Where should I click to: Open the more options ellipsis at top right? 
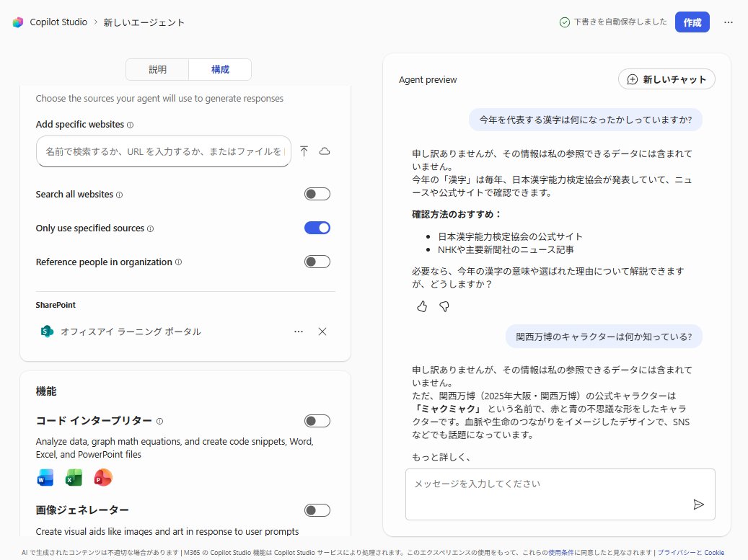(x=728, y=22)
